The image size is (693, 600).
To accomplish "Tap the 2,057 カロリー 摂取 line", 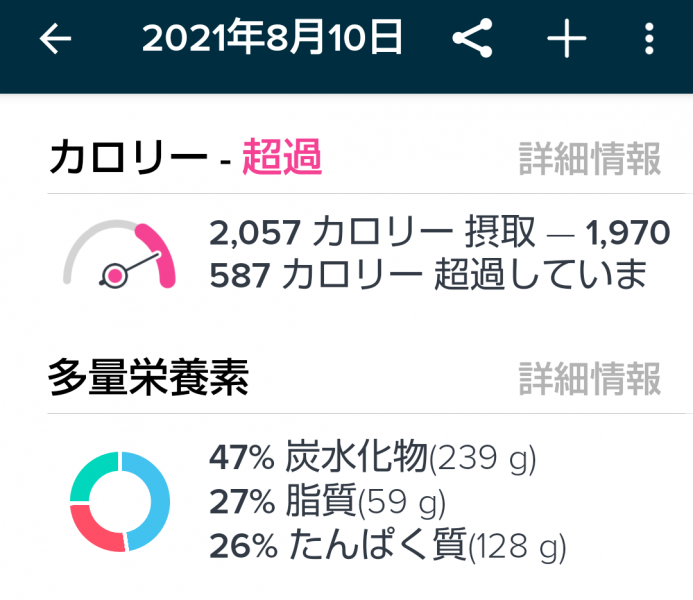I will tap(439, 234).
